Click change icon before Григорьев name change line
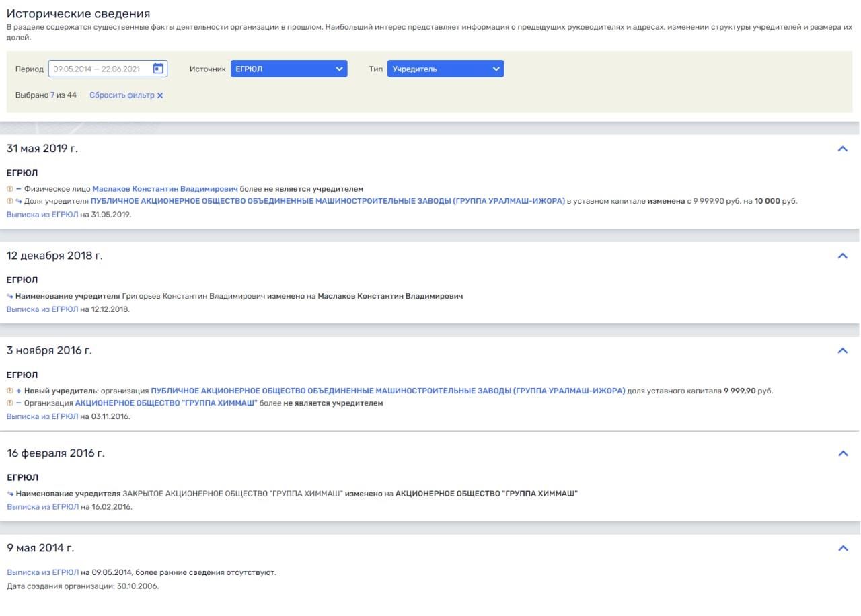Image resolution: width=861 pixels, height=616 pixels. coord(10,296)
